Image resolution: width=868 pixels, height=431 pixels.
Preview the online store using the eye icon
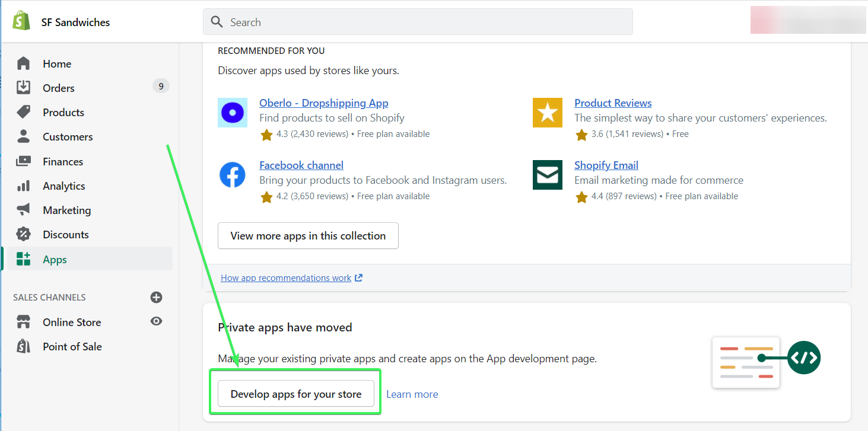point(156,321)
